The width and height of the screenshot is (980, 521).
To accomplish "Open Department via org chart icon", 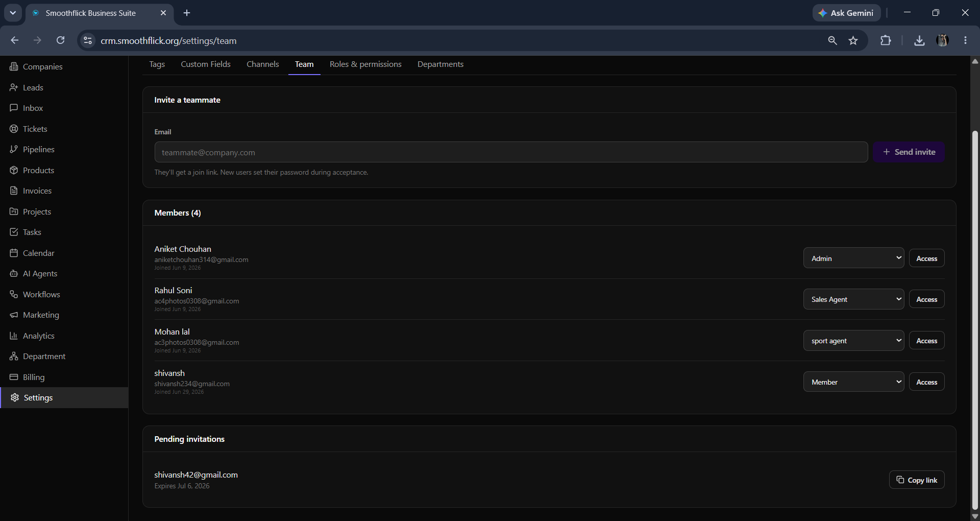I will click(14, 357).
